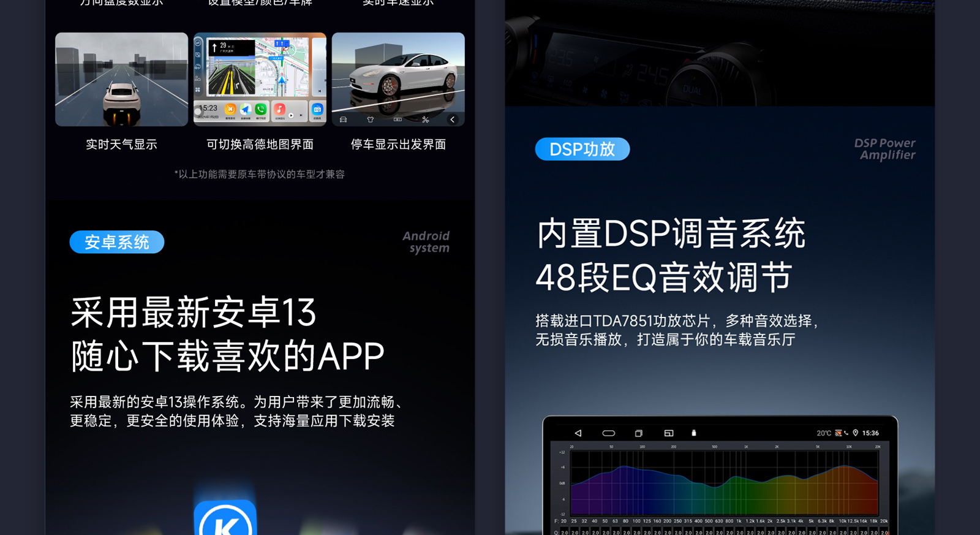Click the blue DSP功放 badge
Image resolution: width=980 pixels, height=535 pixels.
click(x=582, y=149)
